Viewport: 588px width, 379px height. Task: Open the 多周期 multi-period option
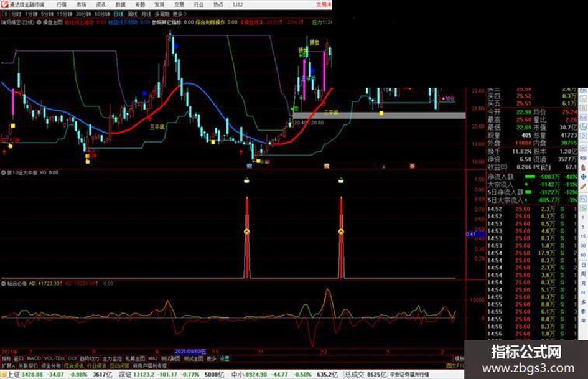pyautogui.click(x=162, y=14)
